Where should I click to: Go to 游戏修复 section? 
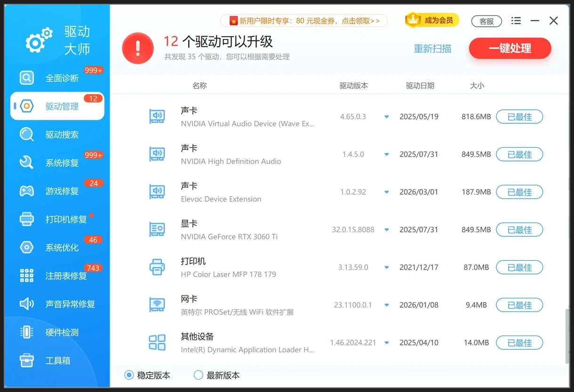(57, 191)
